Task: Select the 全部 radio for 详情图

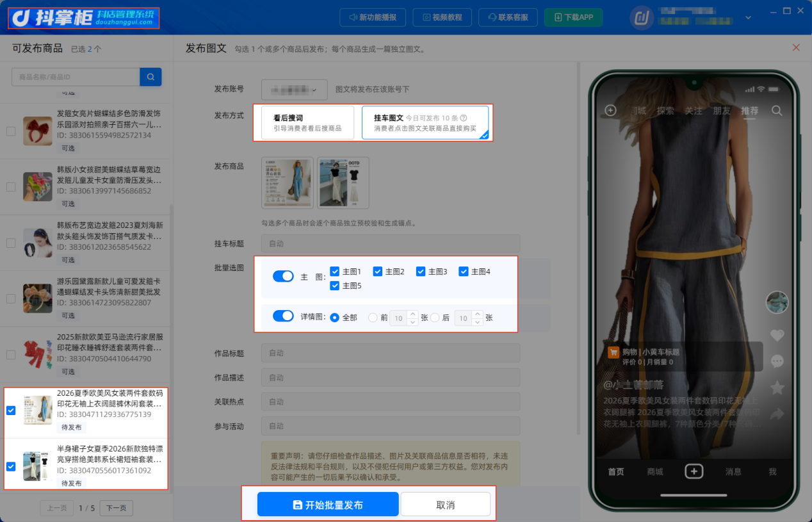Action: [334, 318]
